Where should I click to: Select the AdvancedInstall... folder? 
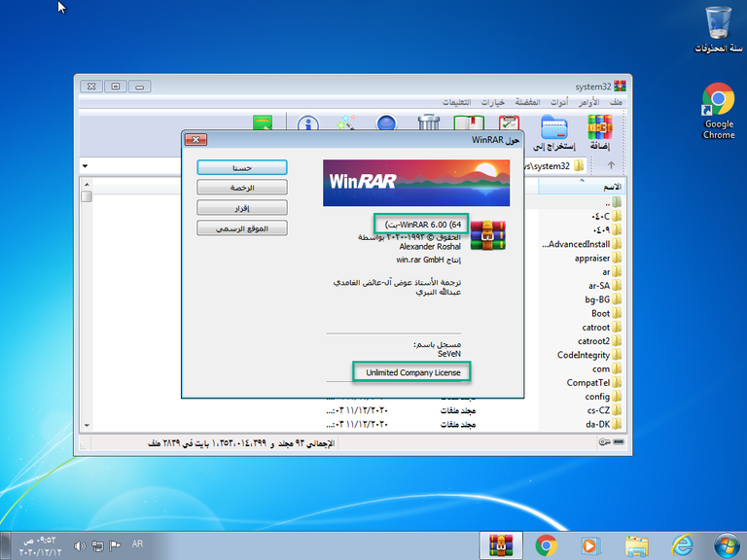(x=582, y=244)
